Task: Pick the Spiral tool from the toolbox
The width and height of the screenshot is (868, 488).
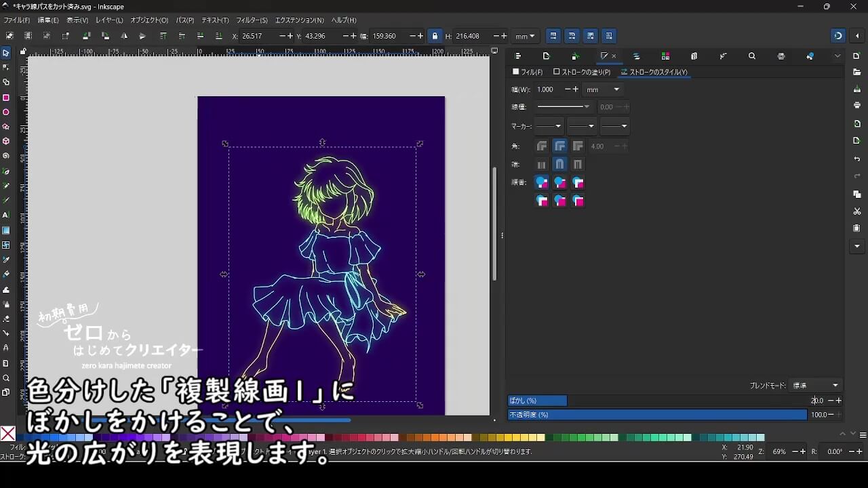Action: pos(6,156)
